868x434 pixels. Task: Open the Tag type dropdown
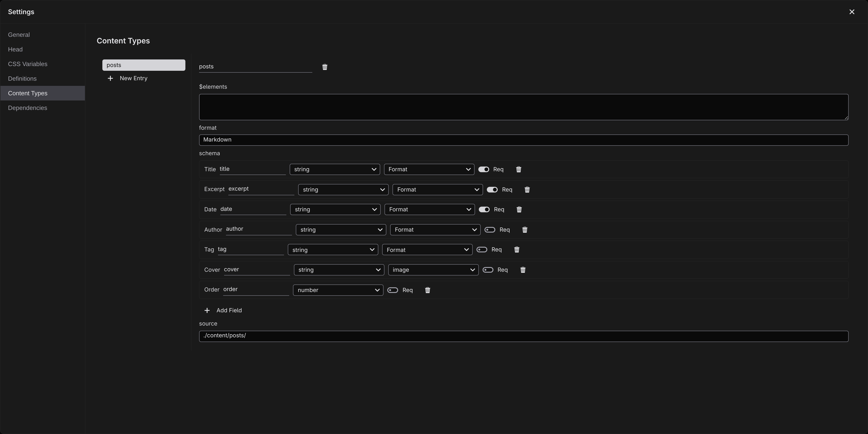[x=333, y=250]
